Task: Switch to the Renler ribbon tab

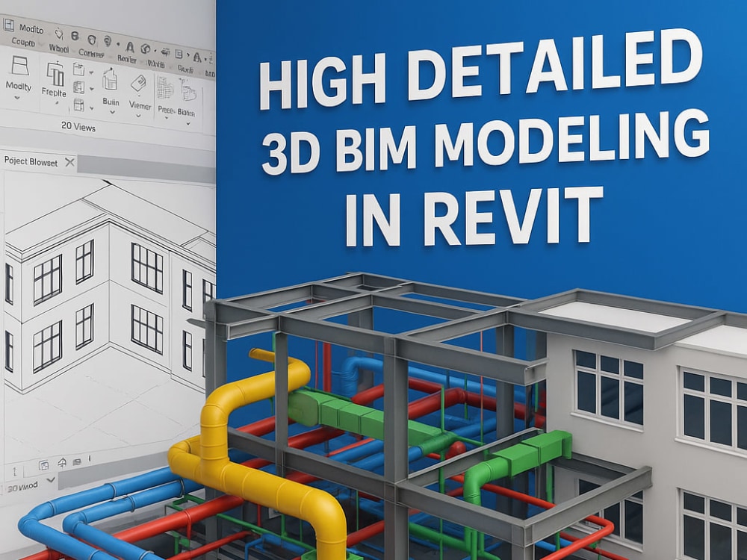Action: coord(127,59)
